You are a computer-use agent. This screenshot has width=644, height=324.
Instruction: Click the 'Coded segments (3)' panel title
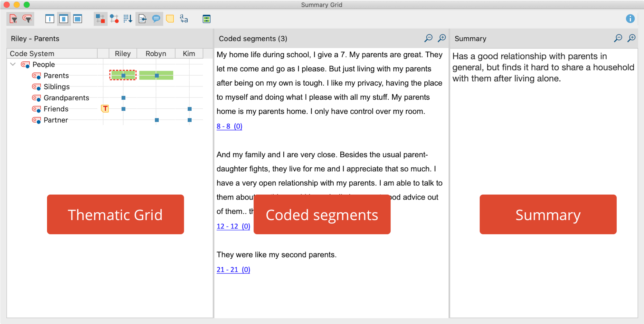click(253, 39)
